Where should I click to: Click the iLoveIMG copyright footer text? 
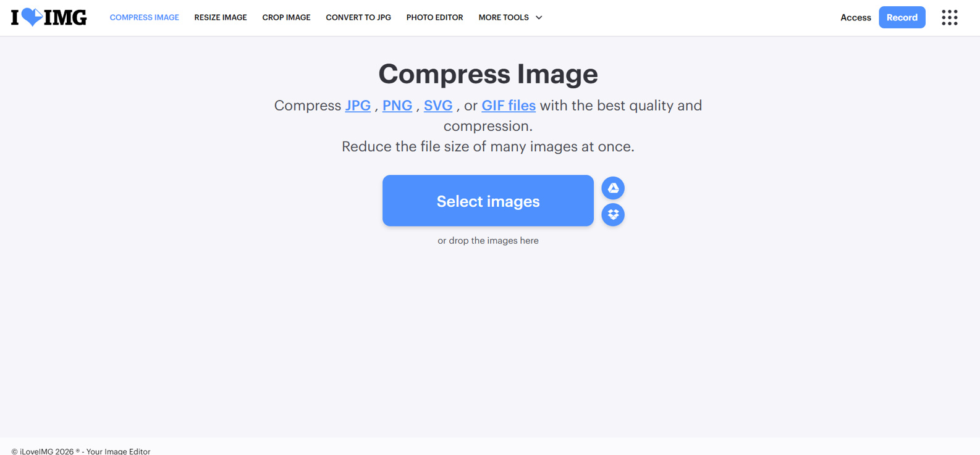[x=81, y=451]
